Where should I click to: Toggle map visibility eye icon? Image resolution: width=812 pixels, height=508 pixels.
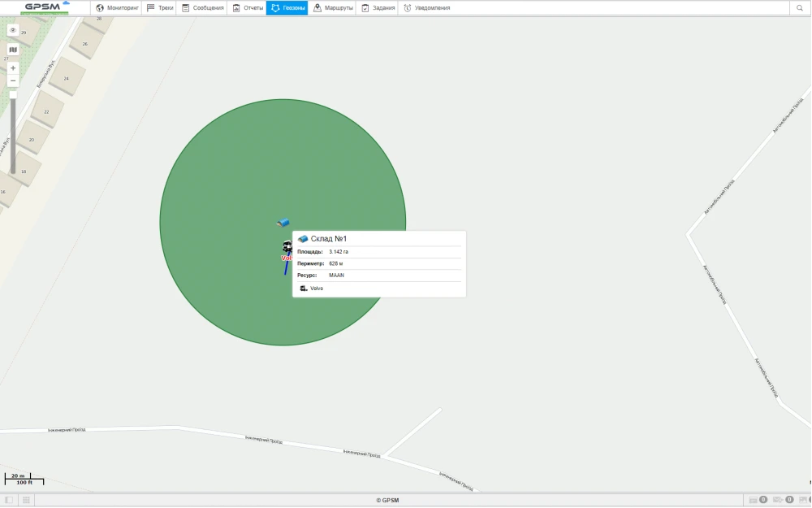click(13, 30)
